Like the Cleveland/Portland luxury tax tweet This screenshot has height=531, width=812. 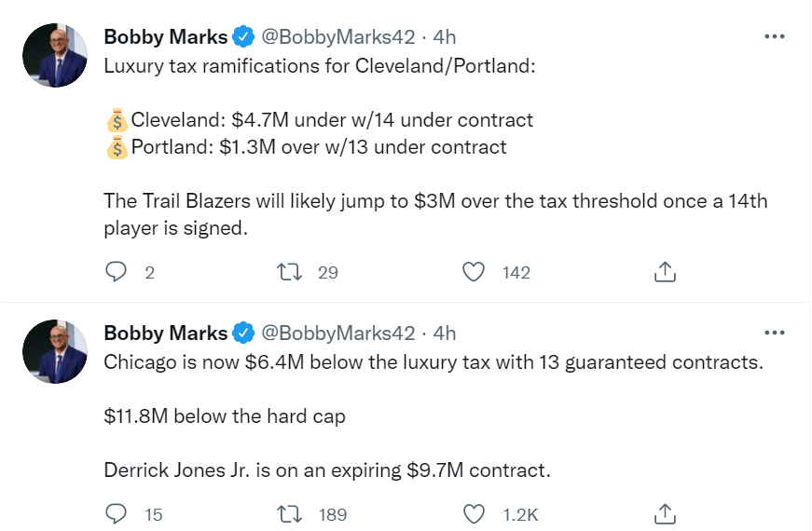click(475, 272)
